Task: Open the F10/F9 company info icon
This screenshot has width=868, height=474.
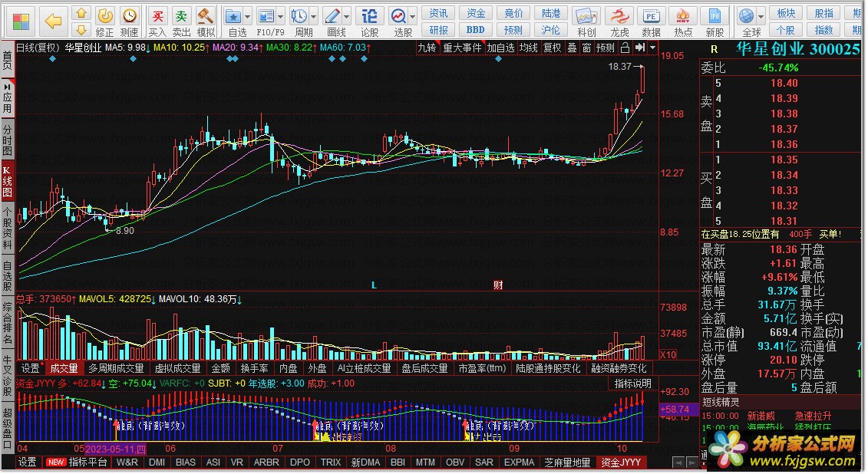Action: click(x=266, y=16)
